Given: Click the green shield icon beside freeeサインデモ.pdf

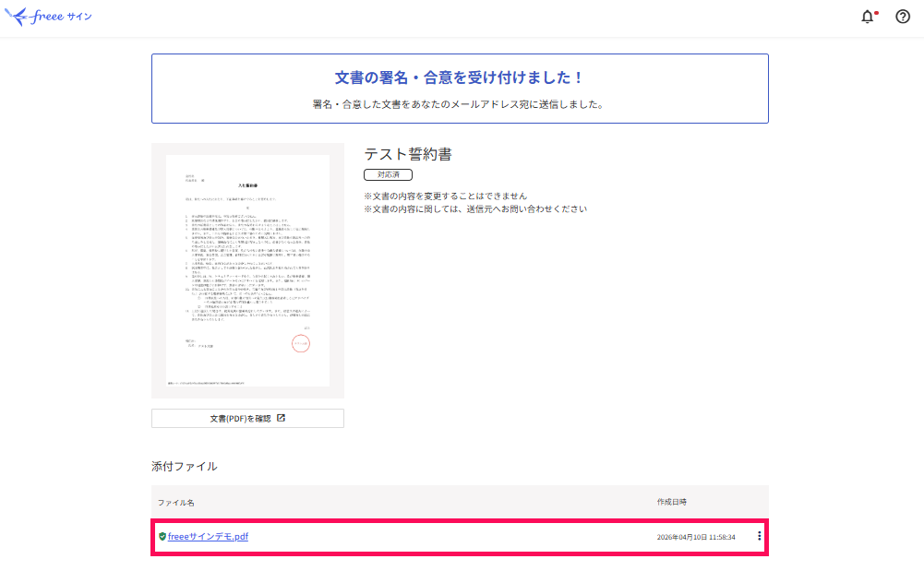Looking at the screenshot, I should [162, 536].
